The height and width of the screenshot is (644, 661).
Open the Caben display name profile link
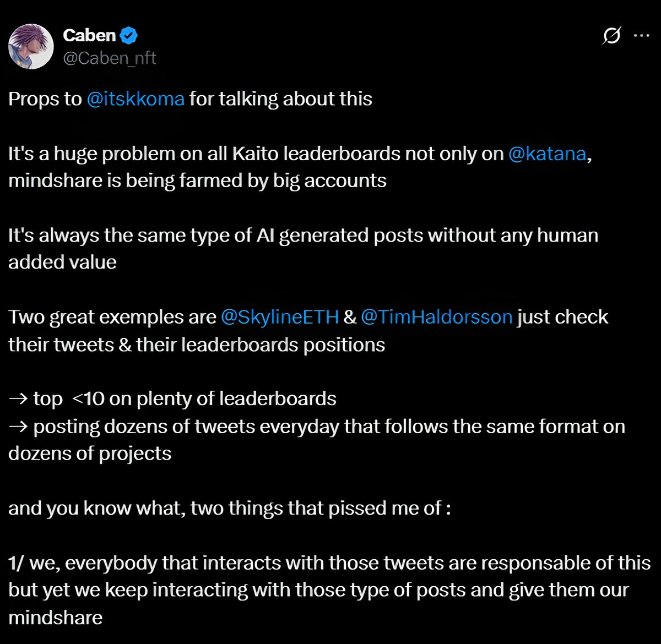point(89,35)
